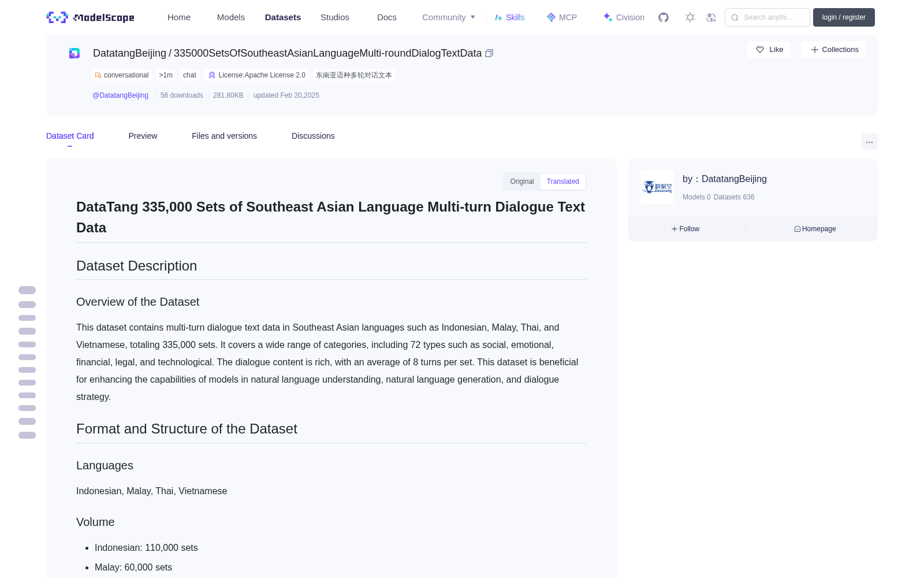Click 'Indonesian, Malay, Thai, Vietnamese' line
924x578 pixels.
pyautogui.click(x=152, y=491)
